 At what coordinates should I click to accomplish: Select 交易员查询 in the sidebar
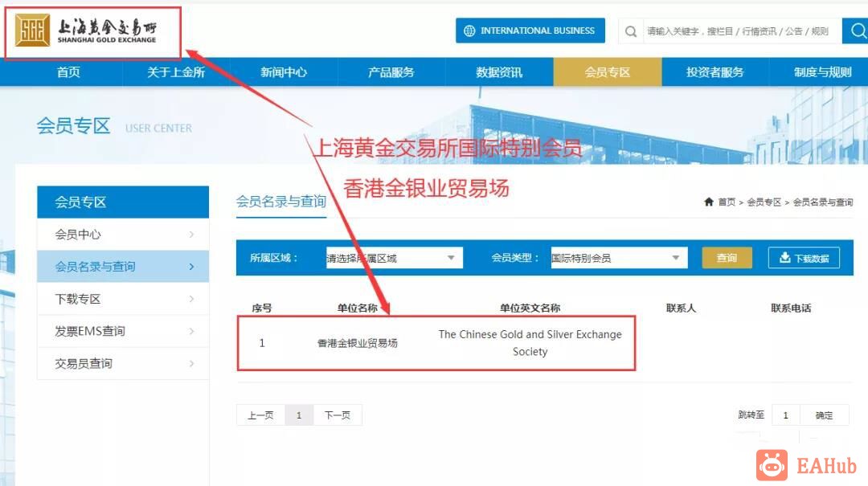pyautogui.click(x=123, y=363)
